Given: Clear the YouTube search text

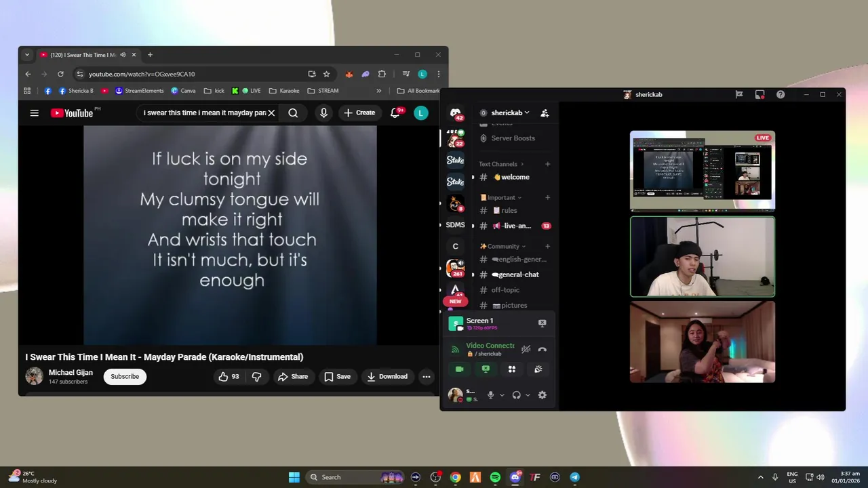Looking at the screenshot, I should 271,113.
